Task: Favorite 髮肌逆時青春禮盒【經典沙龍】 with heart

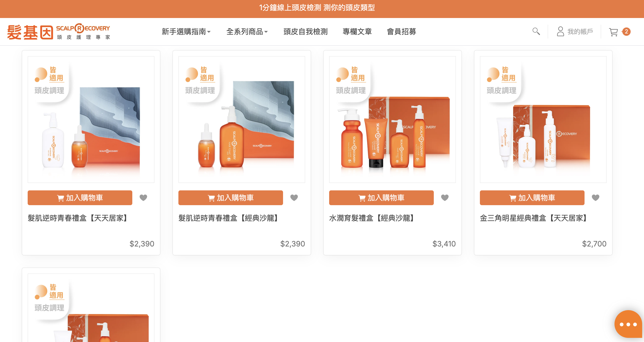Action: click(294, 198)
